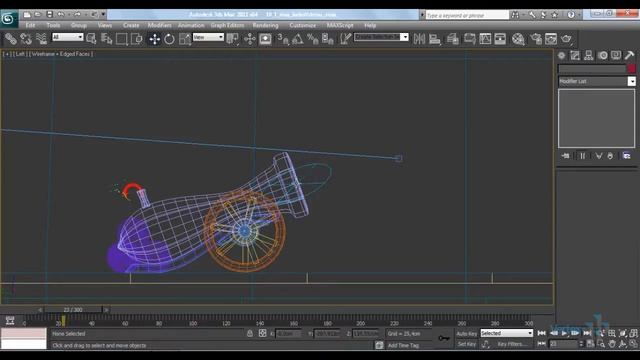Toggle Window/Crossing selection mode
Screen dimensions: 640x360
[137, 39]
